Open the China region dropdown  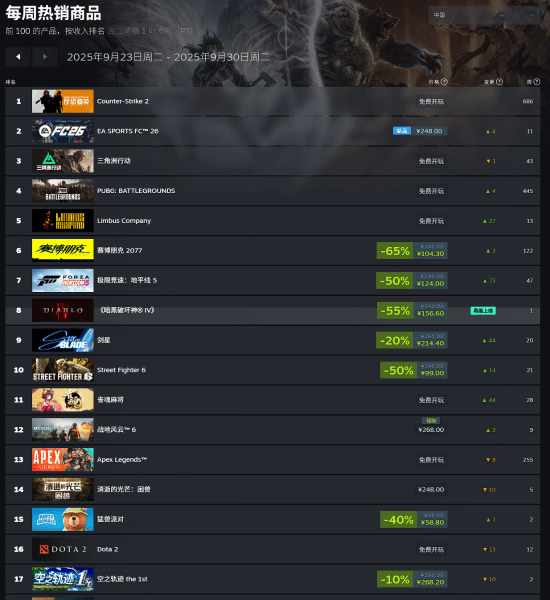point(484,15)
